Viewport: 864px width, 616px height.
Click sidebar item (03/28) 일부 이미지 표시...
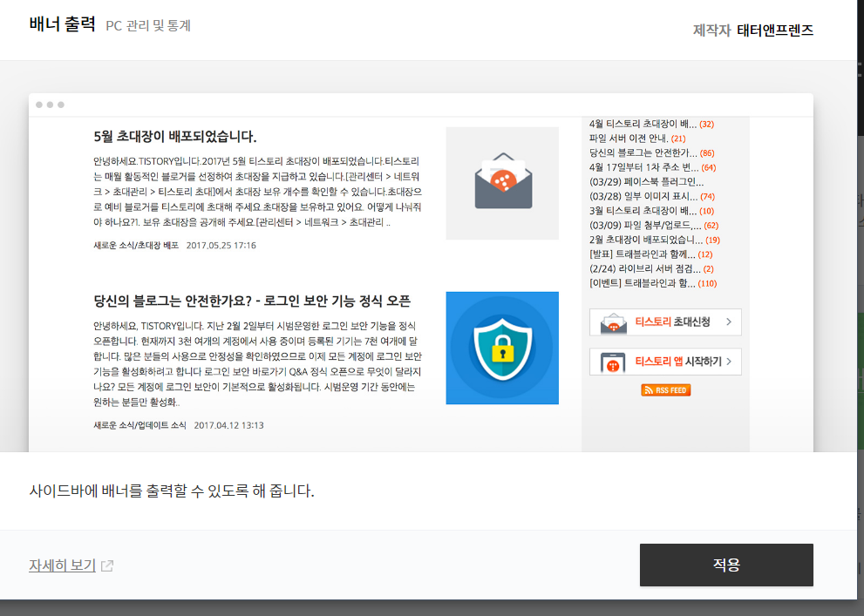[643, 197]
